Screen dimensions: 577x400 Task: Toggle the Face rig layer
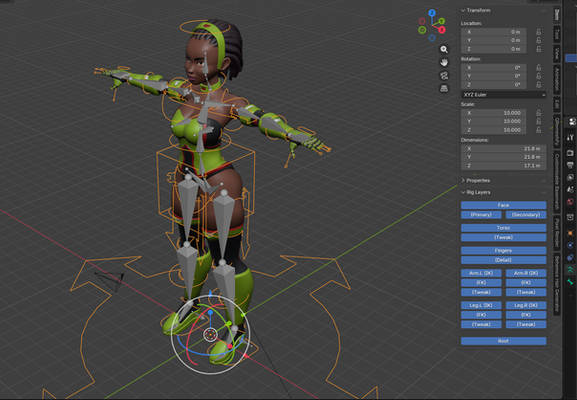[503, 205]
